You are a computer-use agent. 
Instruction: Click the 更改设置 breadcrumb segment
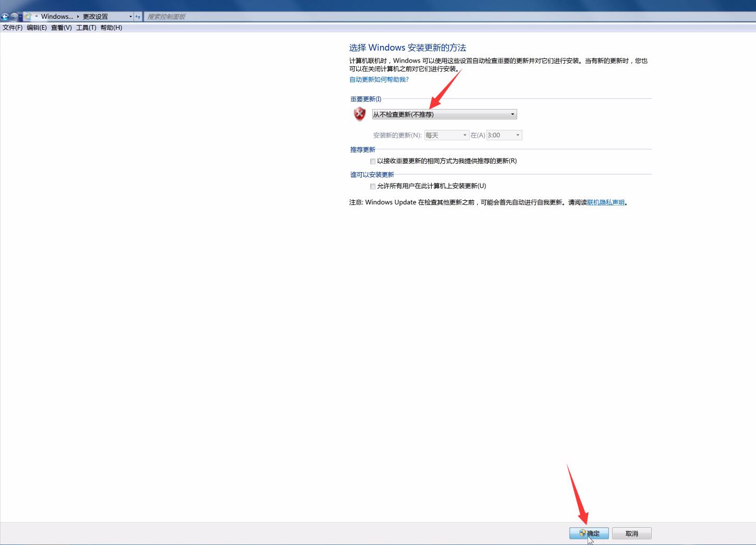click(95, 17)
